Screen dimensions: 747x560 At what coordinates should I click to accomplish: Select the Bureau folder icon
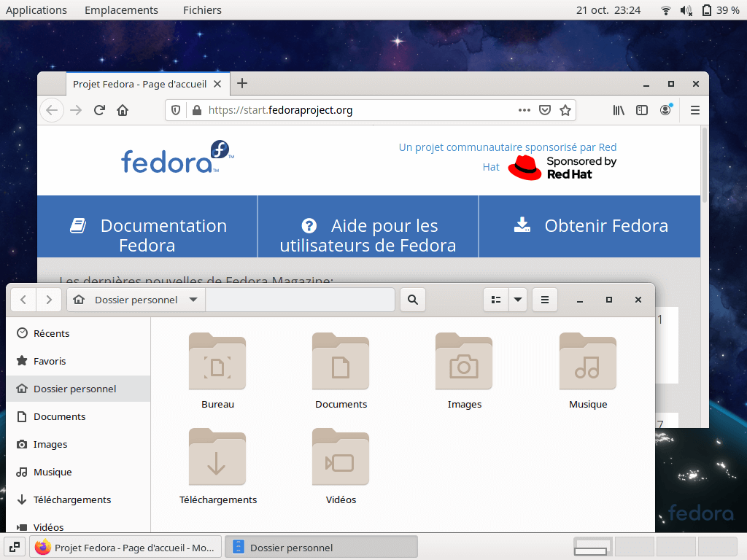217,362
